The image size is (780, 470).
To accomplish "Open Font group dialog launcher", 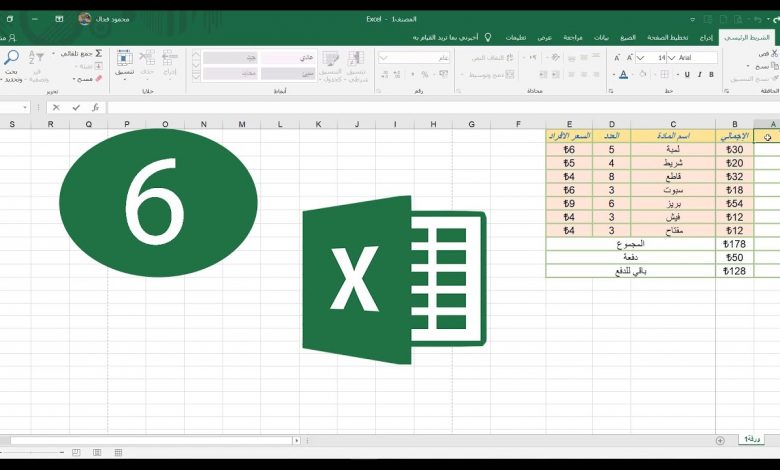I will (x=611, y=92).
